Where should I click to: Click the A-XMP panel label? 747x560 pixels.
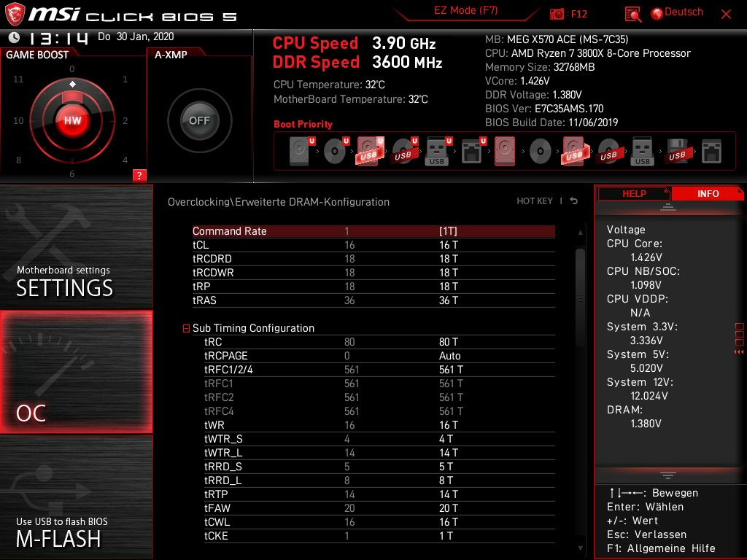coord(171,55)
